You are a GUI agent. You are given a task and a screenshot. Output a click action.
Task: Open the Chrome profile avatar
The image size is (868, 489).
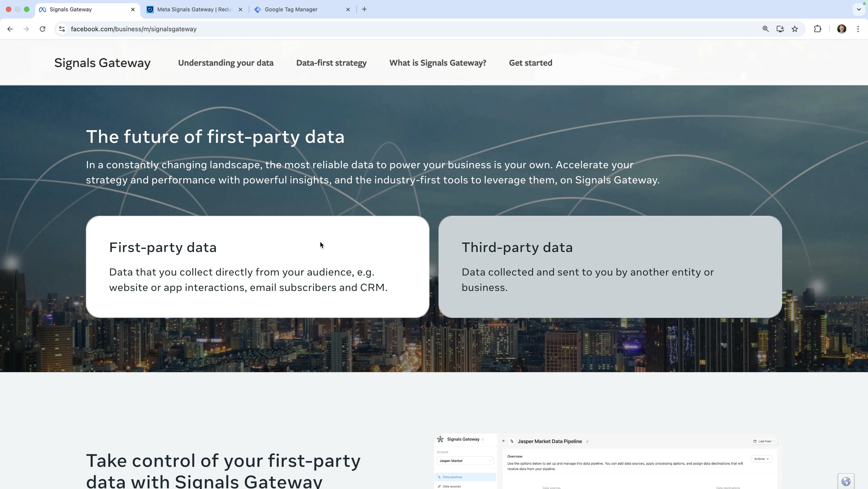842,29
